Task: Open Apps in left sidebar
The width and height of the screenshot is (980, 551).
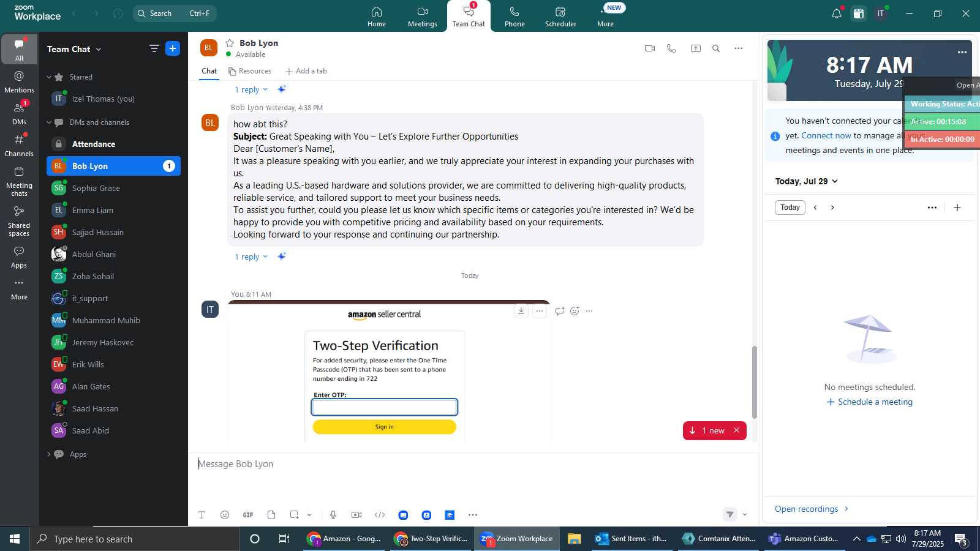Action: click(x=19, y=257)
